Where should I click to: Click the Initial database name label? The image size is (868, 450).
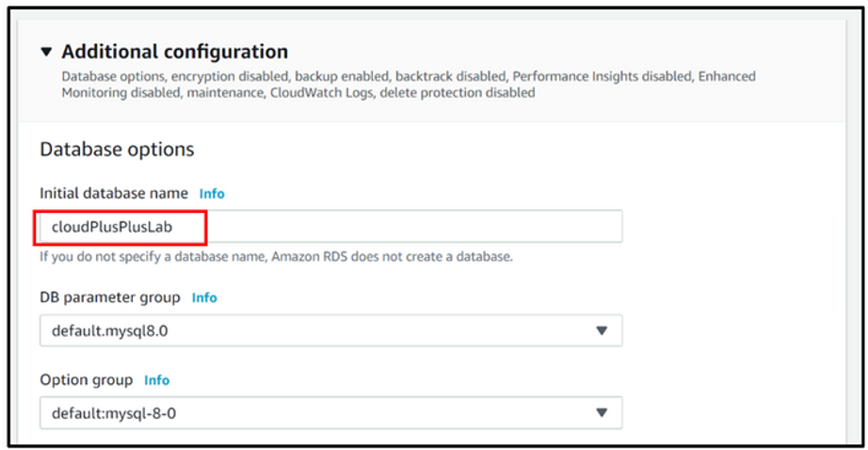(x=114, y=193)
